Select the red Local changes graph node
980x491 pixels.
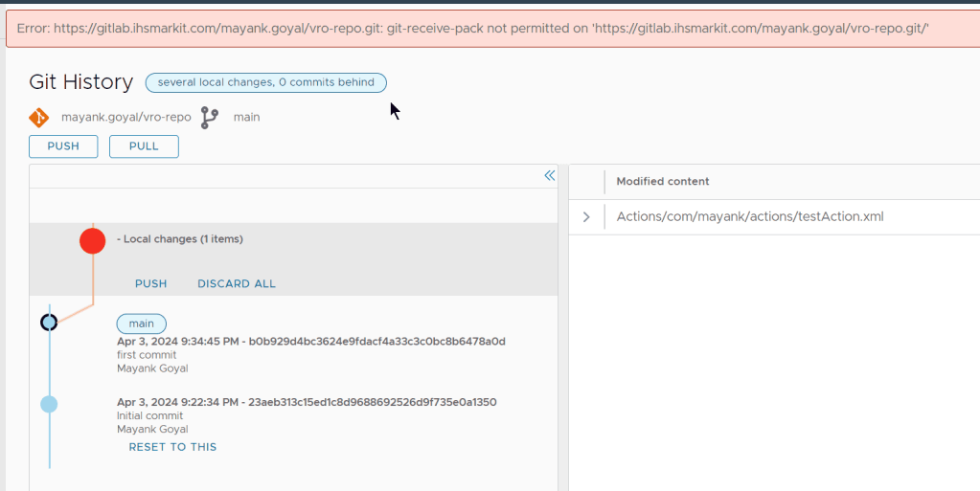(x=92, y=240)
